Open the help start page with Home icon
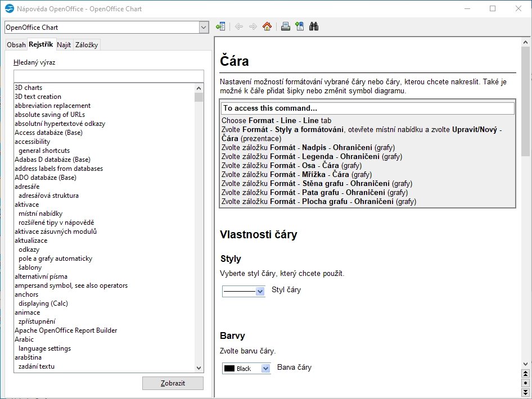532x399 pixels. pos(267,26)
